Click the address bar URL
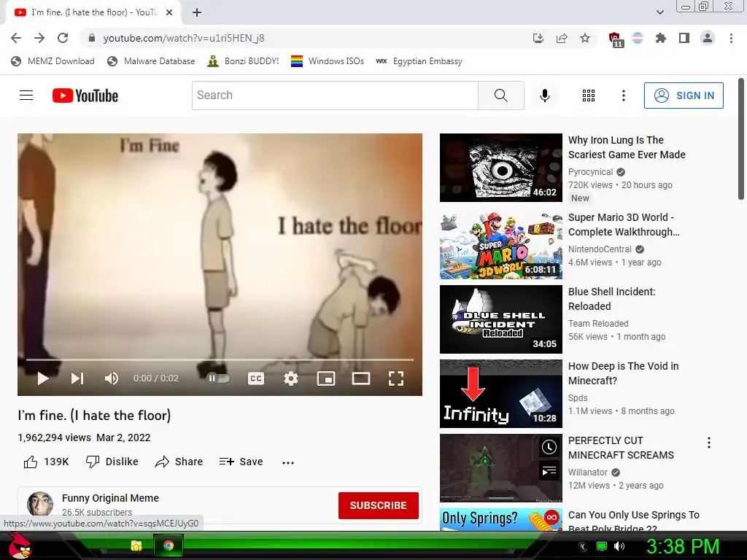The image size is (747, 560). pyautogui.click(x=183, y=38)
